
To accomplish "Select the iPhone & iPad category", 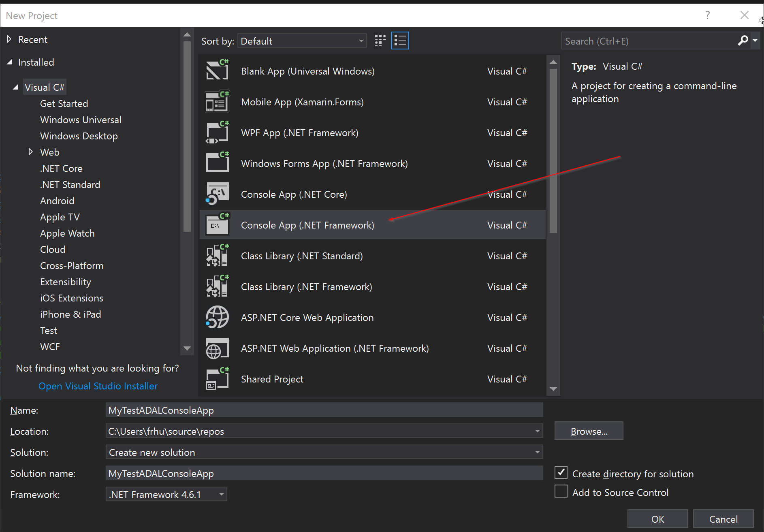I will 70,314.
